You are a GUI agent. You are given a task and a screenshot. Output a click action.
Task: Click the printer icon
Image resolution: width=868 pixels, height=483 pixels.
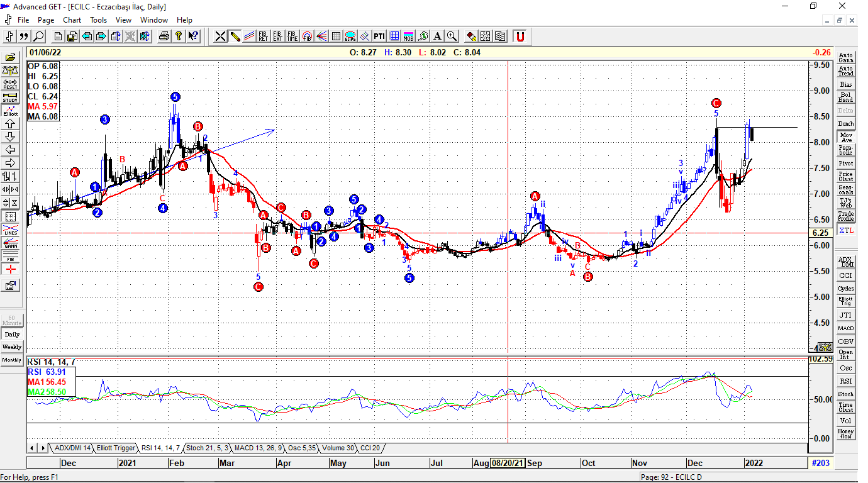[x=164, y=36]
